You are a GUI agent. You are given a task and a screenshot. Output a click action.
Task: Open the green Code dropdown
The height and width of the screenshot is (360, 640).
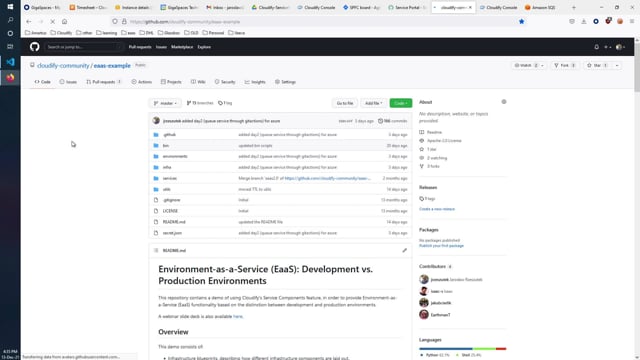tap(400, 103)
